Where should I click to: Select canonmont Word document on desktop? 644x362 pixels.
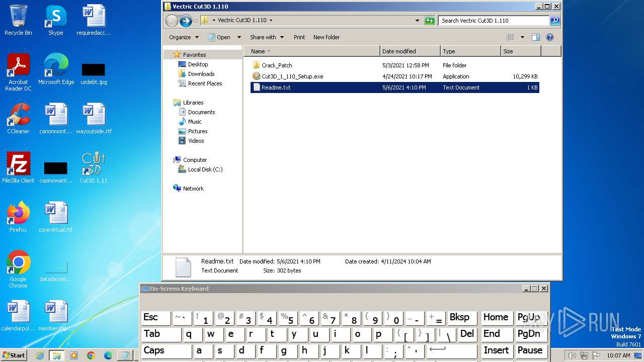56,119
